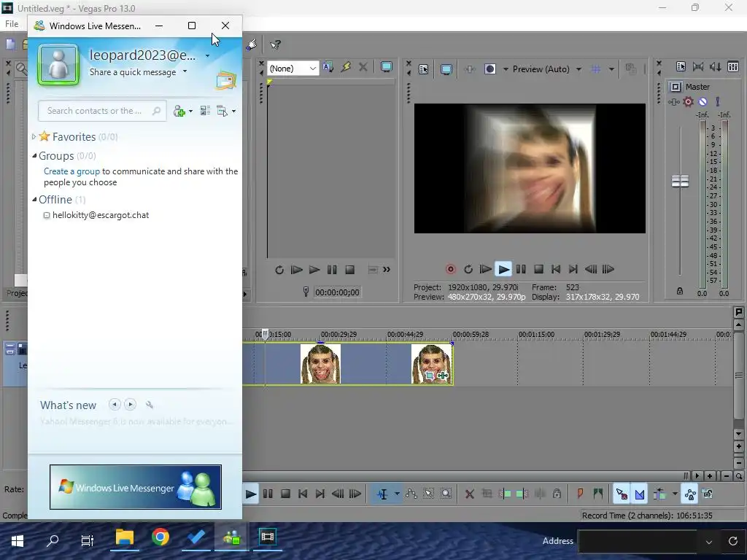Toggle trimmer external monitor icon
The image size is (747, 560).
387,67
